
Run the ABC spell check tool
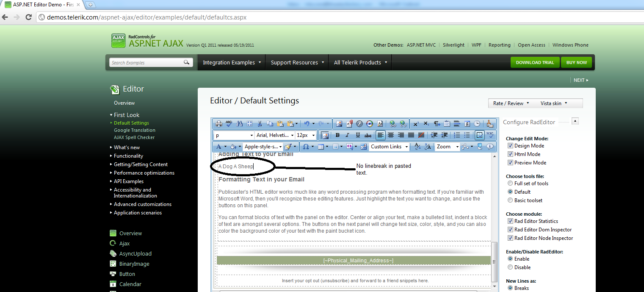coord(229,124)
